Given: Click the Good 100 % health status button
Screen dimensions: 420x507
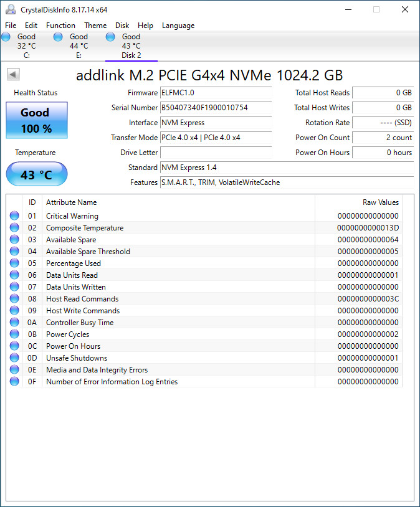Looking at the screenshot, I should [37, 120].
